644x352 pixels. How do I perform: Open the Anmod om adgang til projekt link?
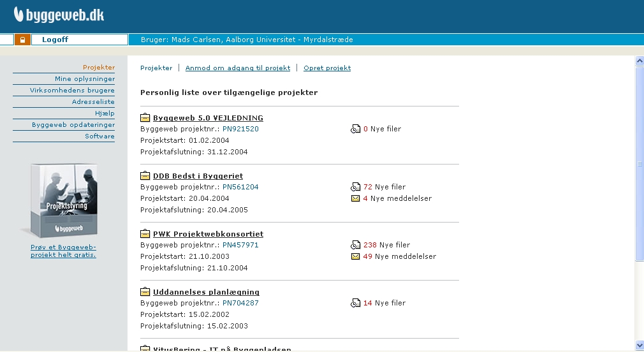[237, 68]
